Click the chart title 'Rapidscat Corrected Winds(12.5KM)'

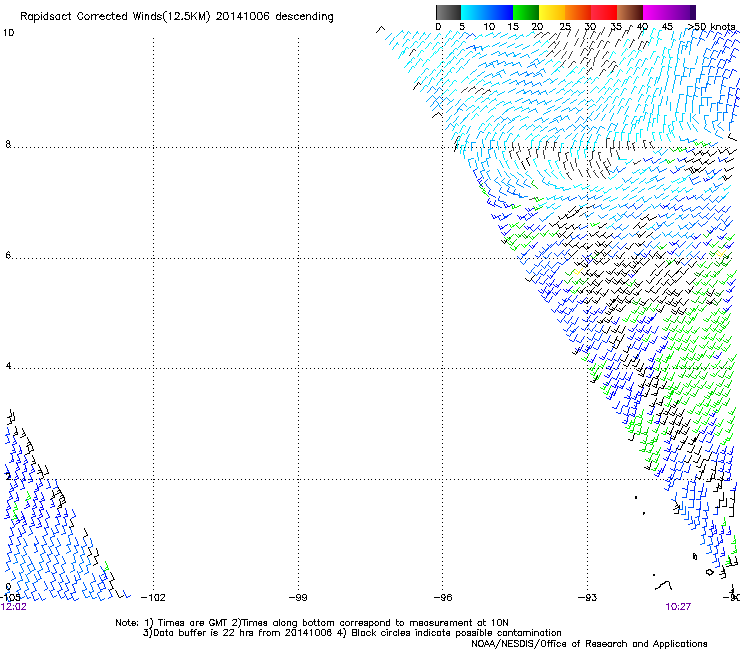115,17
